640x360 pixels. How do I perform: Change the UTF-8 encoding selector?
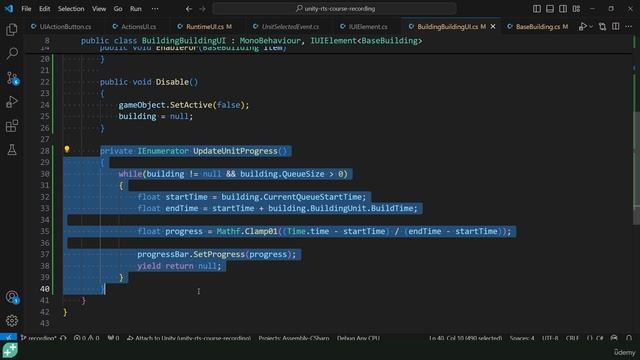(550, 338)
